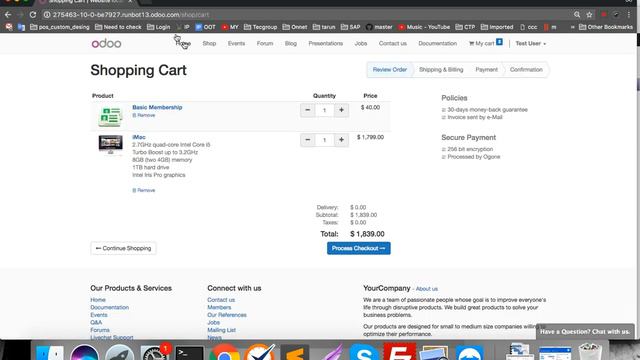Image resolution: width=640 pixels, height=360 pixels.
Task: Click the address bar URL
Action: coord(131,15)
